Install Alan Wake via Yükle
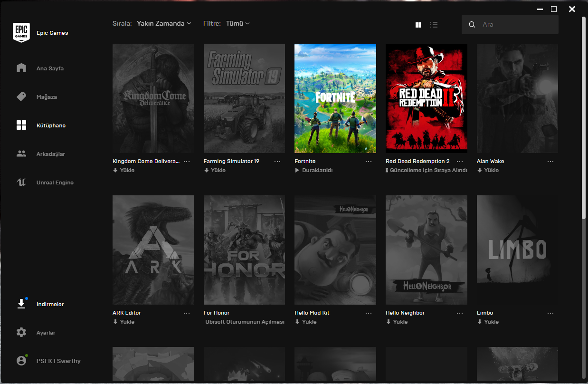Screen dimensions: 588x384 click(x=488, y=170)
